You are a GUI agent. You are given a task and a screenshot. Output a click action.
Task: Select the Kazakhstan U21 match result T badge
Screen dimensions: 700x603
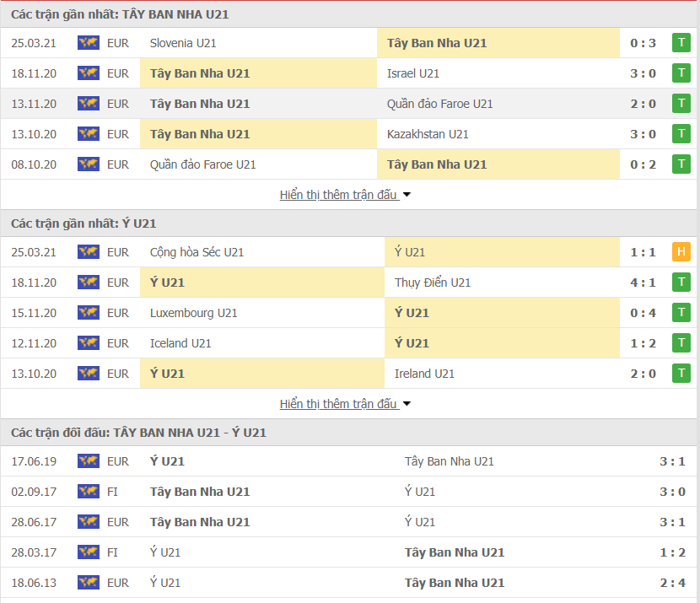pos(681,133)
